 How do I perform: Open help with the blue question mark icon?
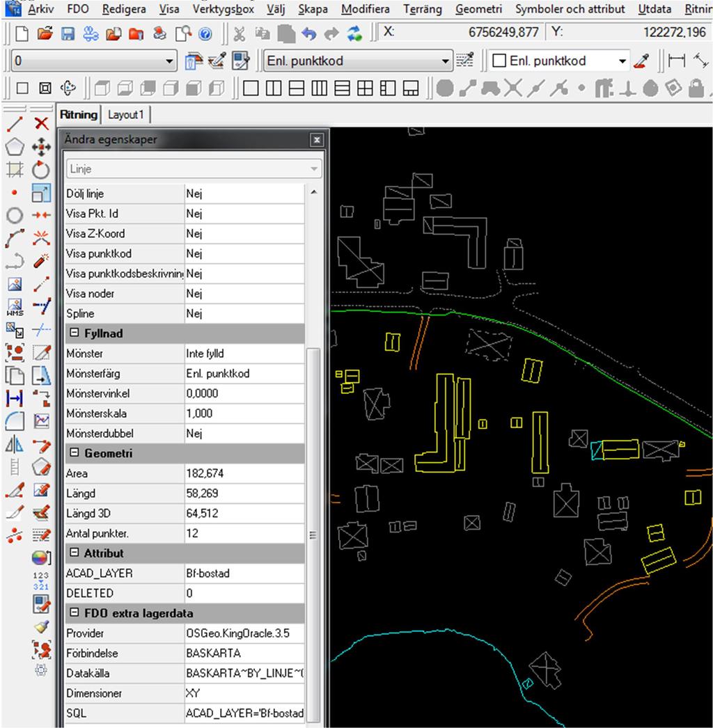pos(205,34)
